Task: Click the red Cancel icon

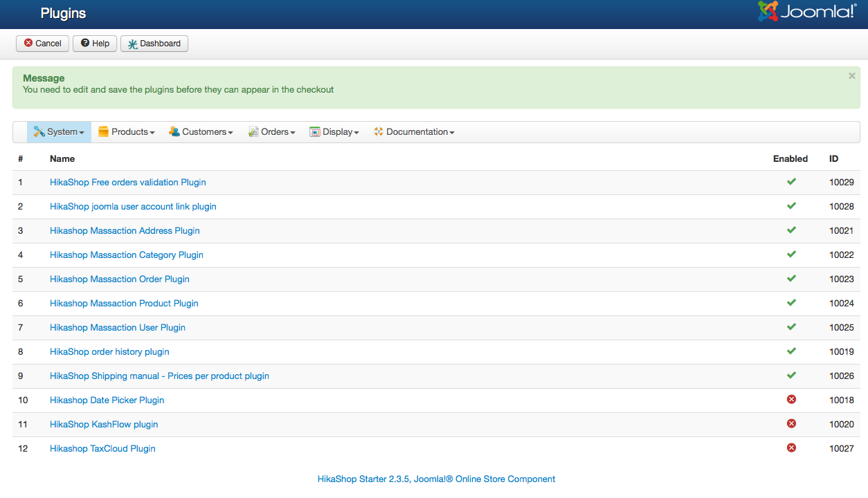Action: point(28,43)
